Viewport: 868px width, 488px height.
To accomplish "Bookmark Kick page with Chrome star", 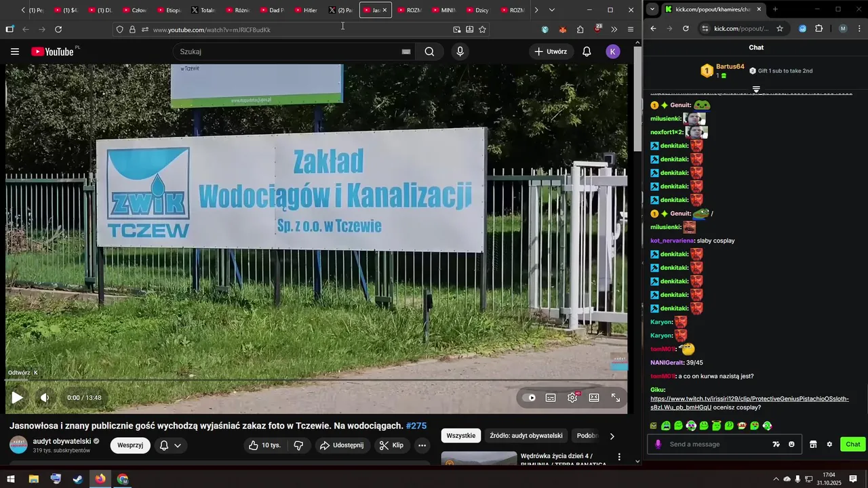I will click(x=780, y=28).
